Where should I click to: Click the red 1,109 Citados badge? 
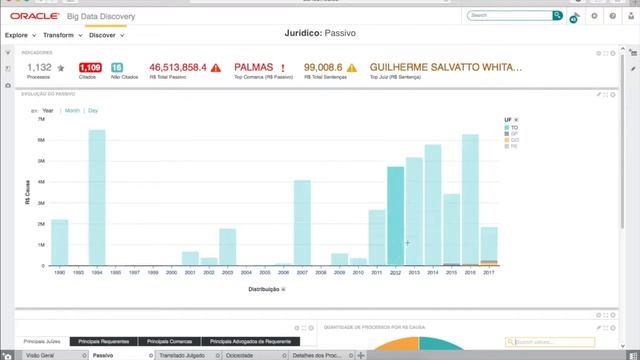pos(90,68)
